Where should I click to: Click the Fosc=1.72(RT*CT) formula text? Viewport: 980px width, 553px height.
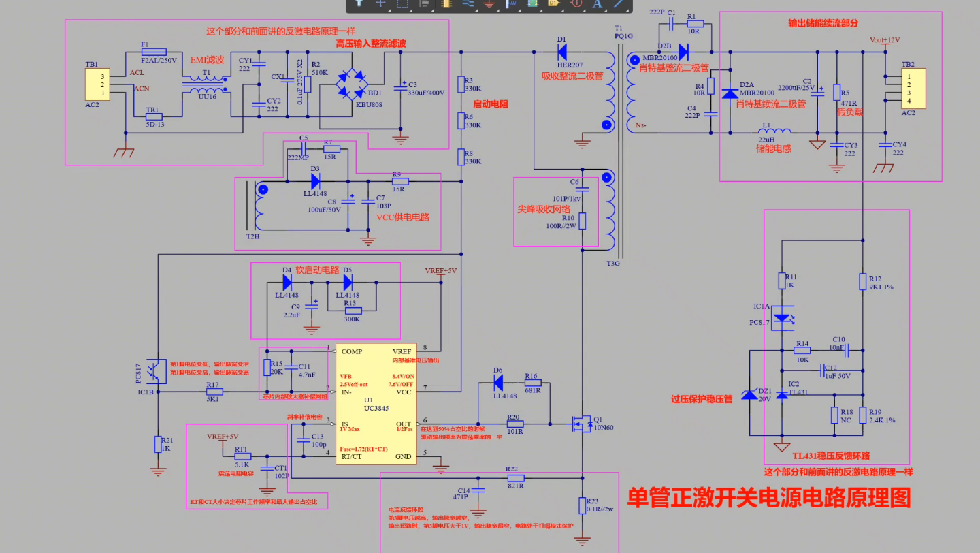(363, 448)
